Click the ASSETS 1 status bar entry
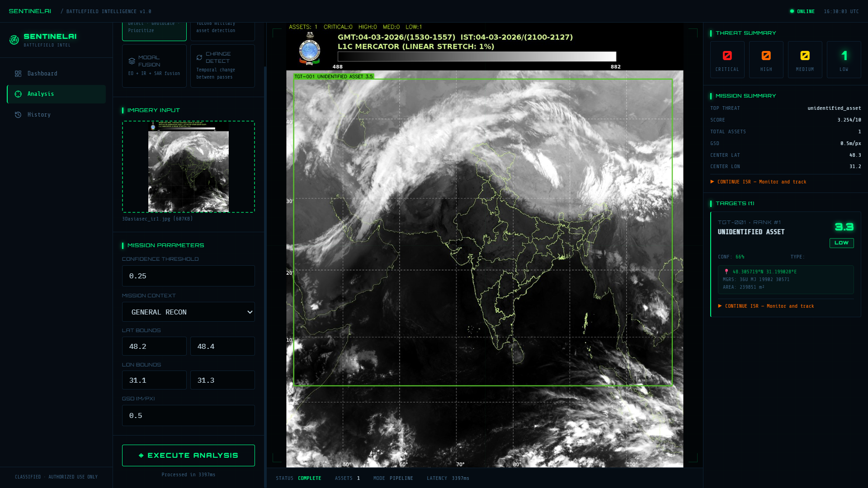The width and height of the screenshot is (868, 488). (347, 478)
